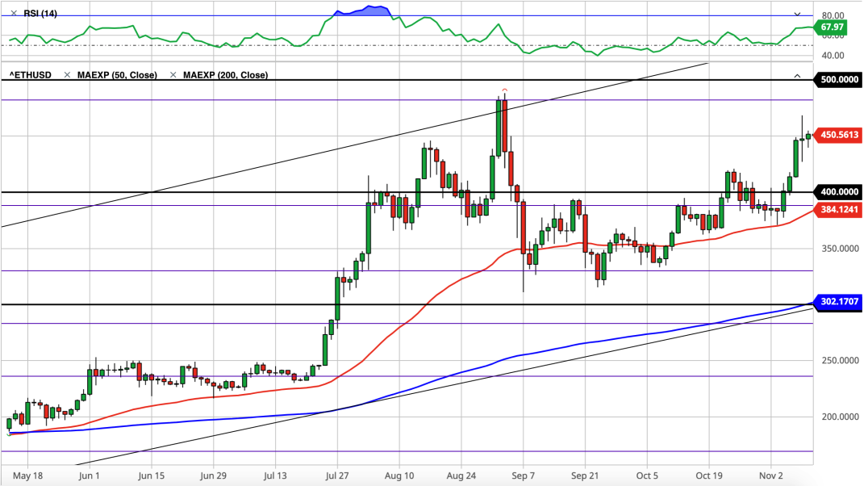Click the RSI 80.00 axis label
This screenshot has width=868, height=486.
833,15
